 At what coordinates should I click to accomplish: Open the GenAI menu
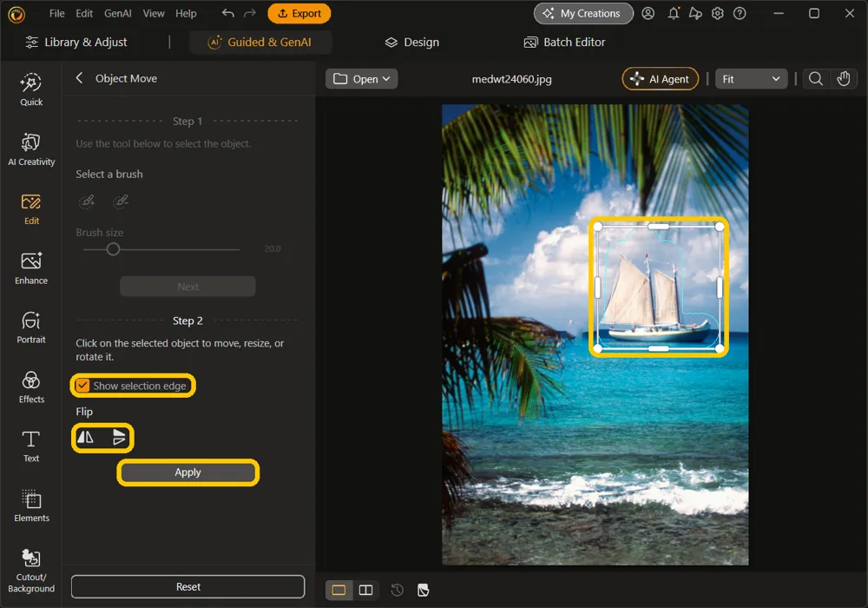[x=117, y=13]
